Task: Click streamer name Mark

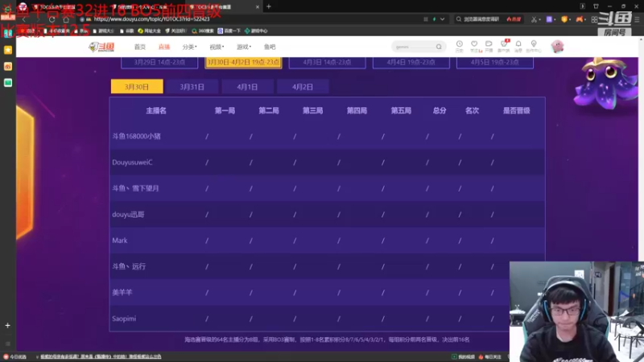Action: (x=119, y=241)
